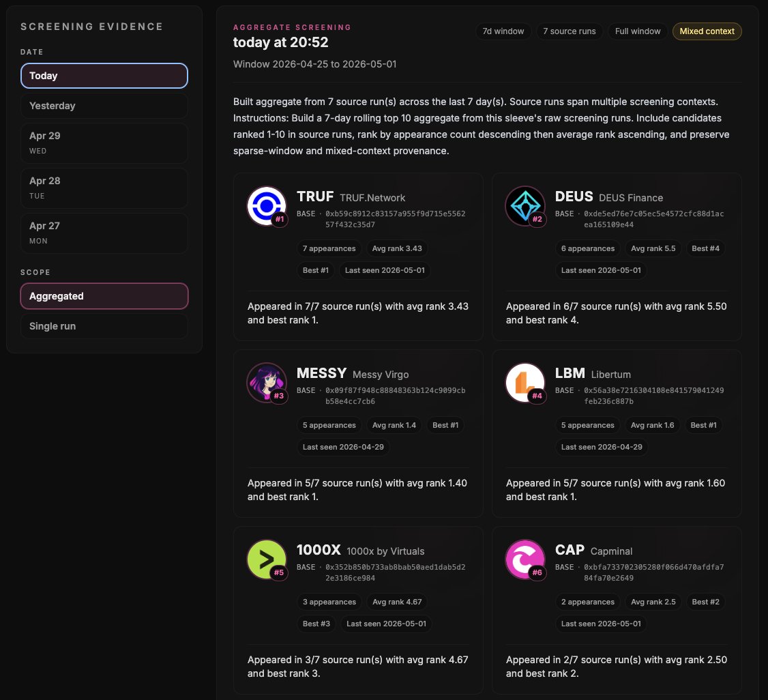Click the Best #3 chip on 1000X

[x=316, y=624]
